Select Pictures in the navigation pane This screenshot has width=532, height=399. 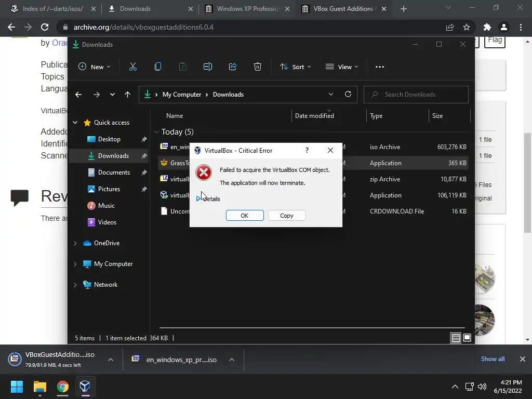[x=109, y=189]
